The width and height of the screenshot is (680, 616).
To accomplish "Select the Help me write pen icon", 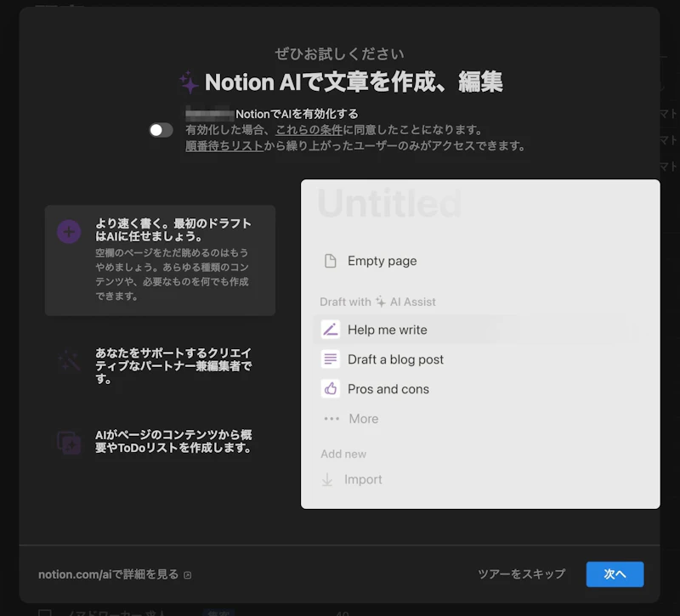I will (331, 330).
